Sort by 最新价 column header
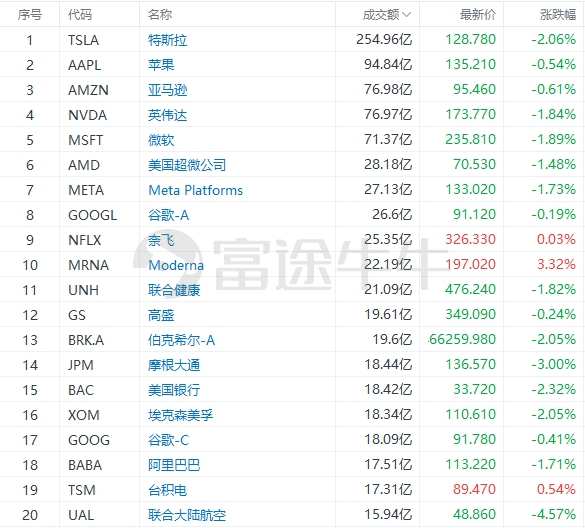The width and height of the screenshot is (585, 528). point(478,15)
